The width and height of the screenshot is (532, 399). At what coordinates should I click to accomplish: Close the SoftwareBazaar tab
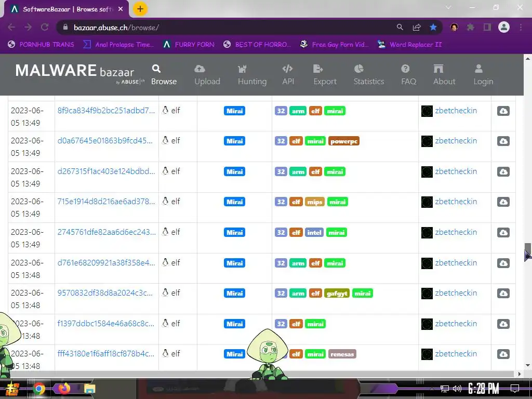(121, 9)
